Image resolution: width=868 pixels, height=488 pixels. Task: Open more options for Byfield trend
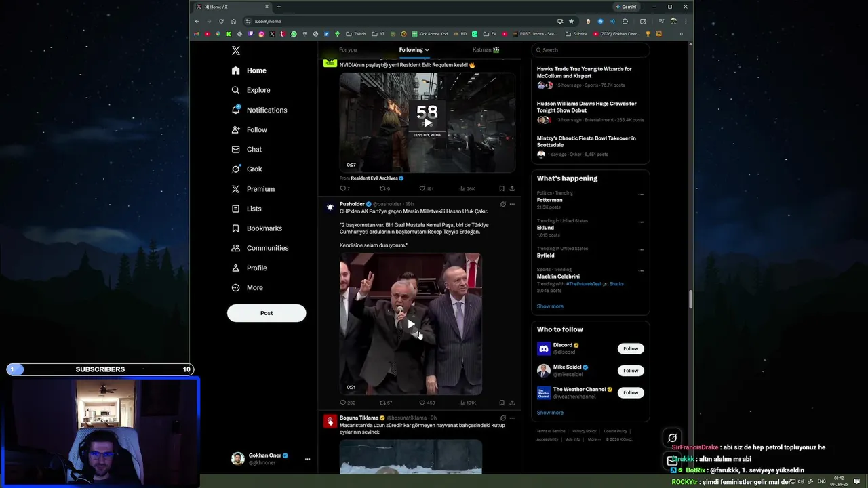(641, 250)
